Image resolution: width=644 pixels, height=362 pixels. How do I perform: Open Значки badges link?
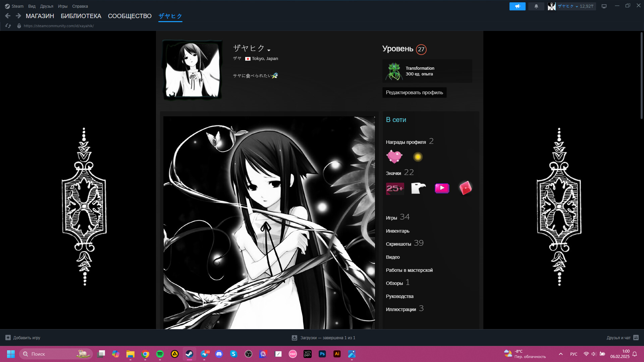coord(393,173)
